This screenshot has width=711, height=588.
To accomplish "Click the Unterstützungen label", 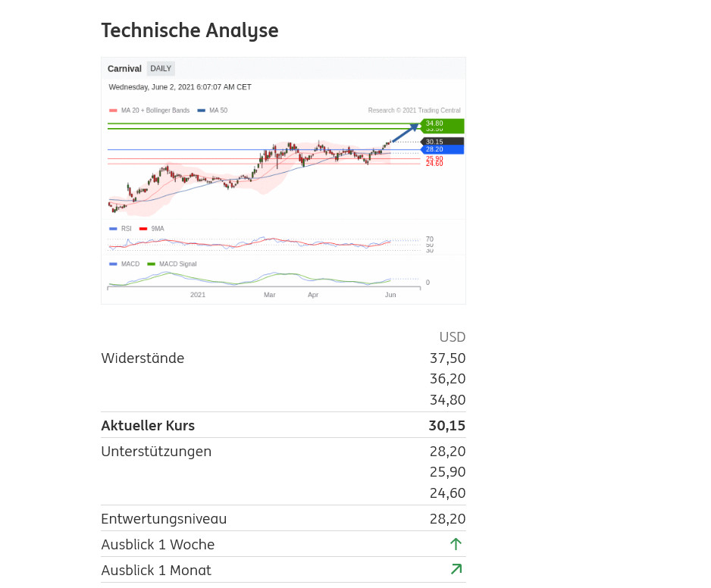I will (x=156, y=452).
